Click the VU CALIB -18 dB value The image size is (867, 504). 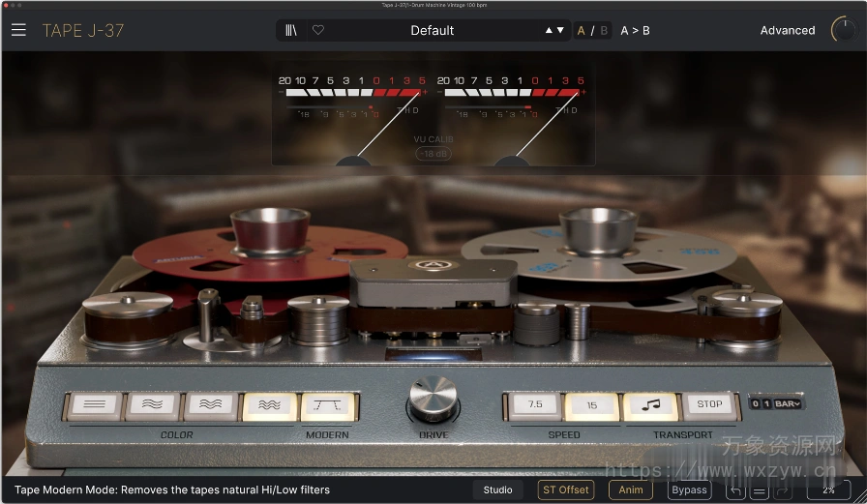pos(433,154)
